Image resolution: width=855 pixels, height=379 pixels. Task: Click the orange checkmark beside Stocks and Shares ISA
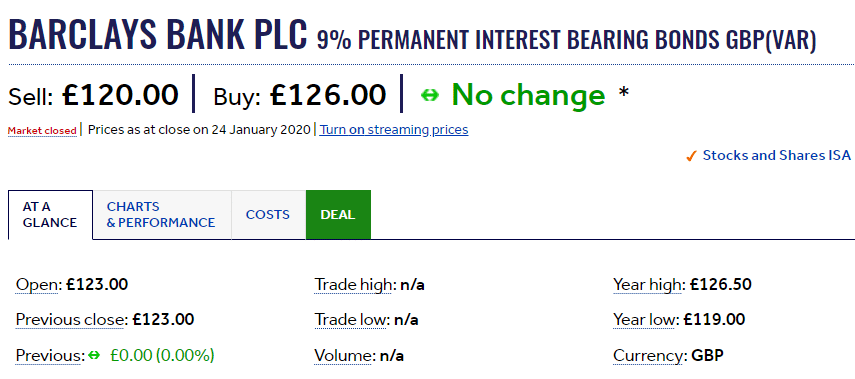point(691,157)
